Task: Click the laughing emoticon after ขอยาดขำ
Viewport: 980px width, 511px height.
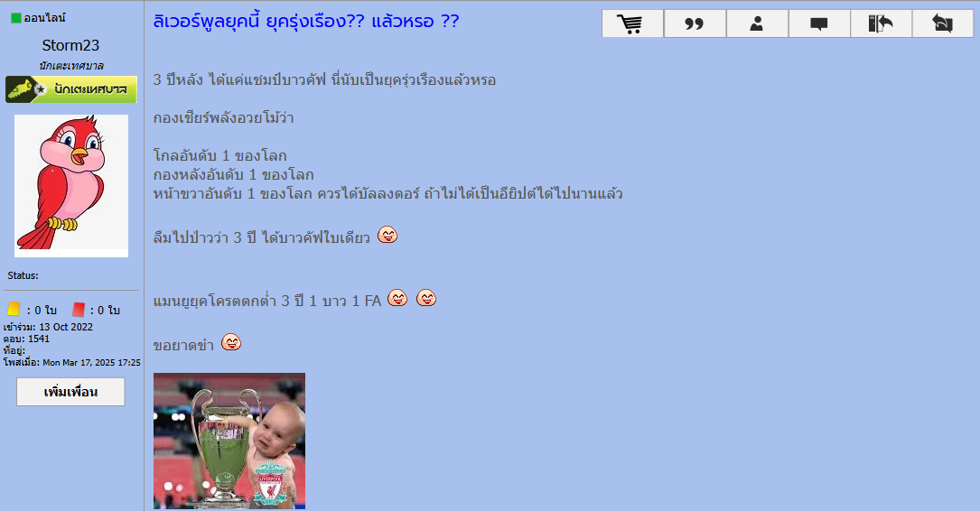Action: [231, 341]
